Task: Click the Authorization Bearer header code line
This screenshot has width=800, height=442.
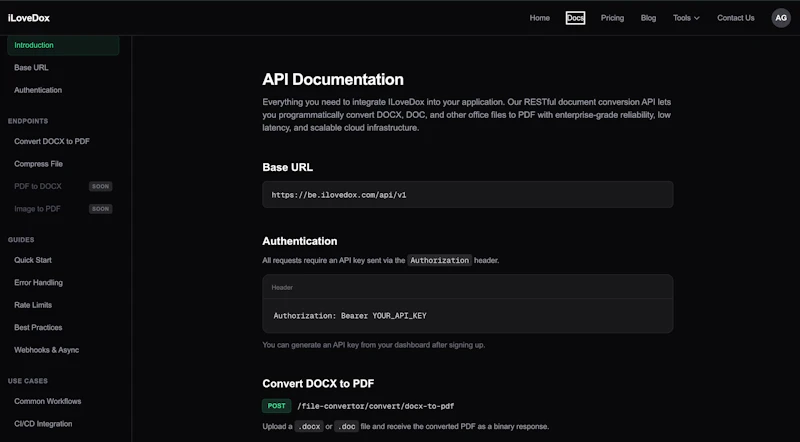Action: pyautogui.click(x=350, y=316)
